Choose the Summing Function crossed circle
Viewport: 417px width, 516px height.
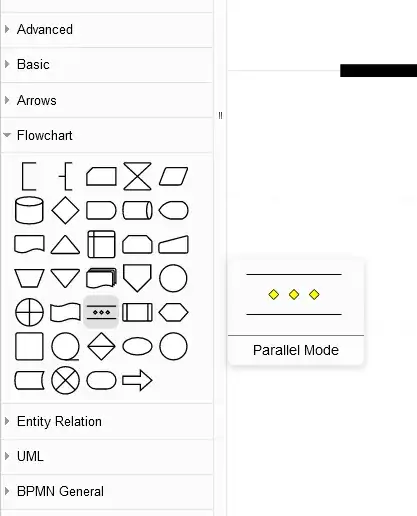[65, 380]
